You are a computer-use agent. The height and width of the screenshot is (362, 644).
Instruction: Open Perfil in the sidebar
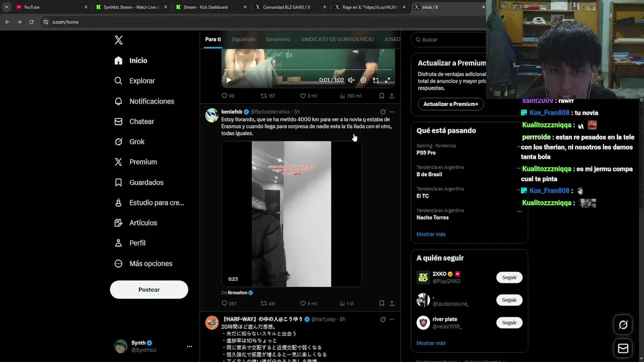pyautogui.click(x=130, y=243)
